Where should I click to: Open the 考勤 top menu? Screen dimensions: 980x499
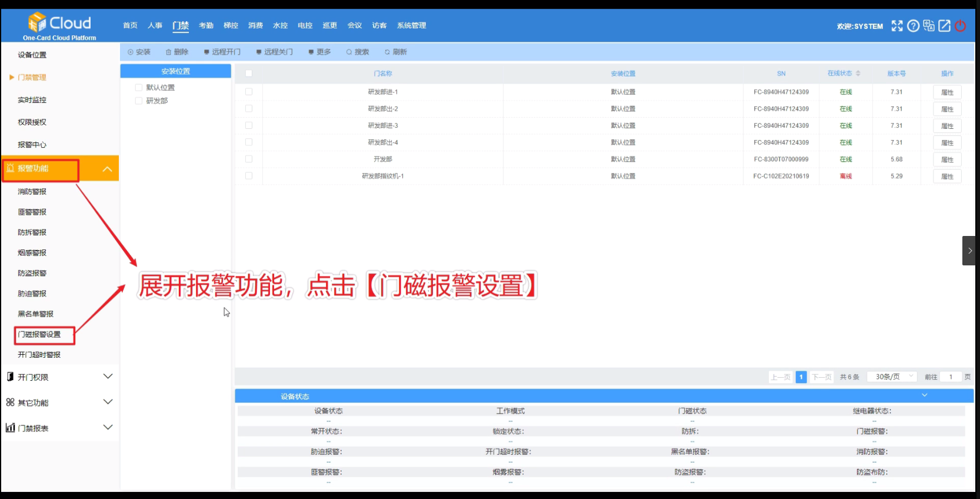coord(206,25)
